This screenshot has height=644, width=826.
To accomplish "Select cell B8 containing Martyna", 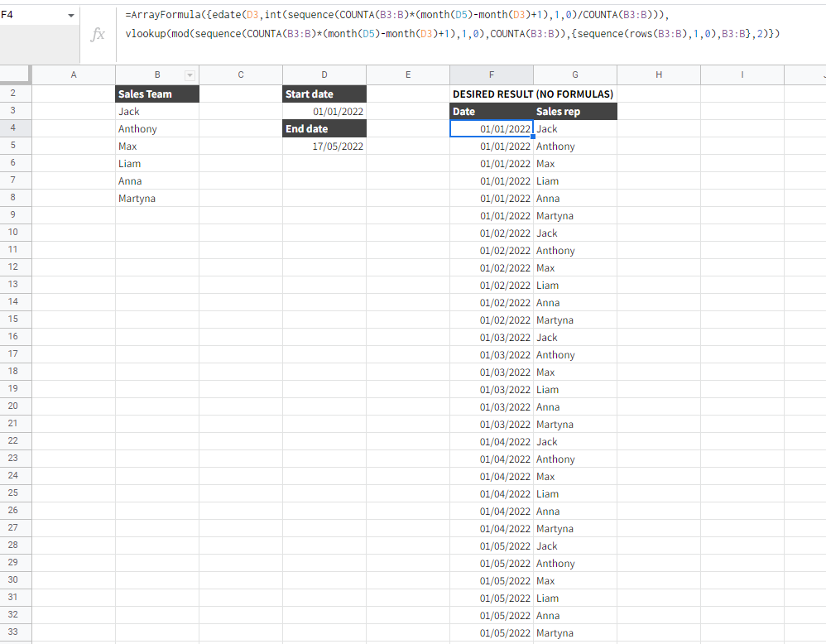I will tap(157, 198).
